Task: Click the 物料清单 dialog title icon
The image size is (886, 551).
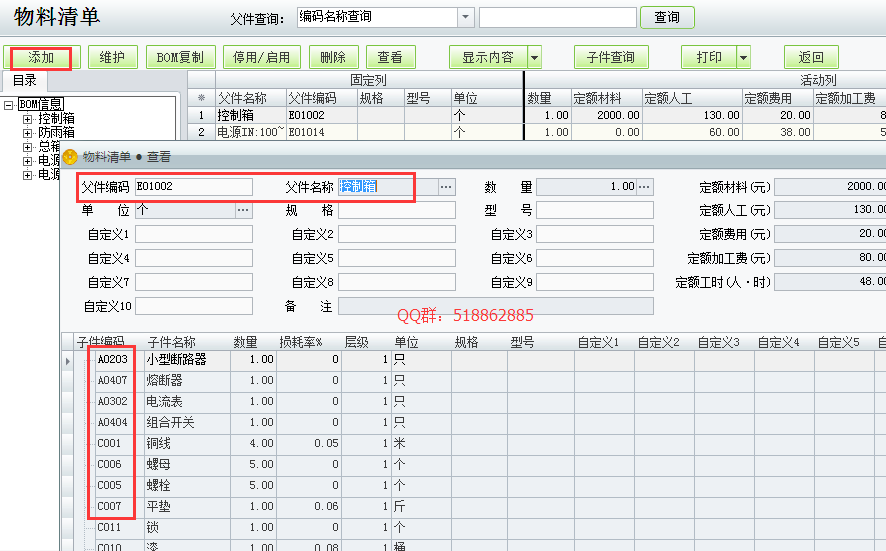Action: pyautogui.click(x=70, y=157)
